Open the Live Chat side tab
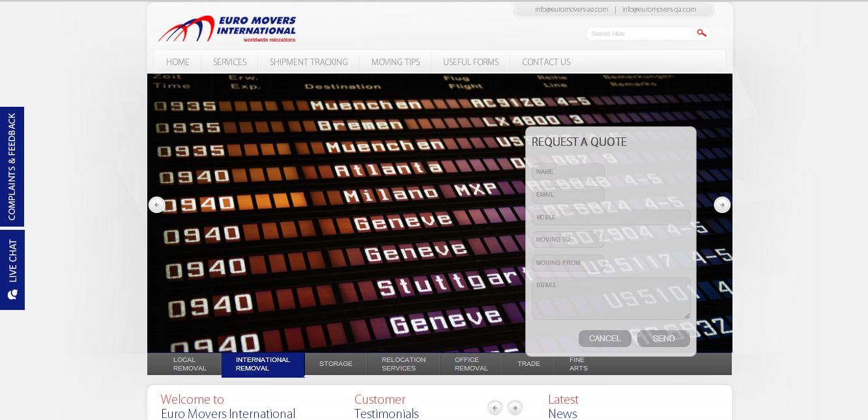The image size is (868, 420). point(12,270)
